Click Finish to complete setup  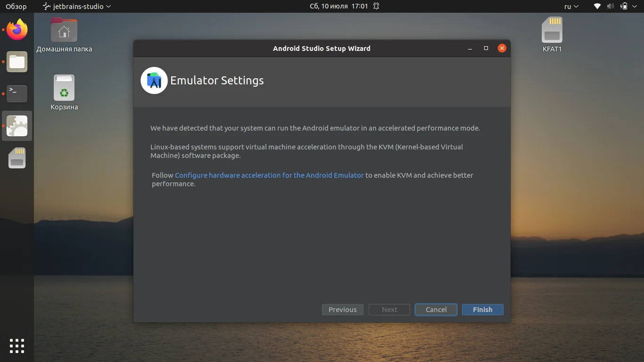[483, 310]
